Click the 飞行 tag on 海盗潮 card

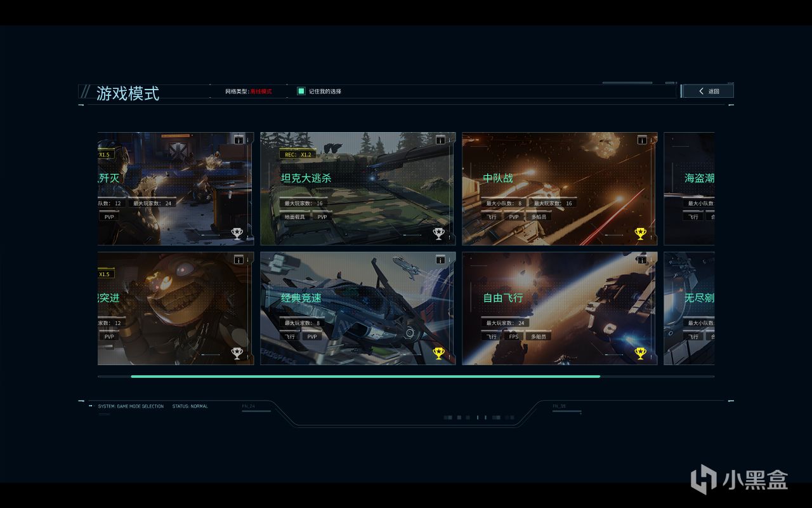point(693,217)
